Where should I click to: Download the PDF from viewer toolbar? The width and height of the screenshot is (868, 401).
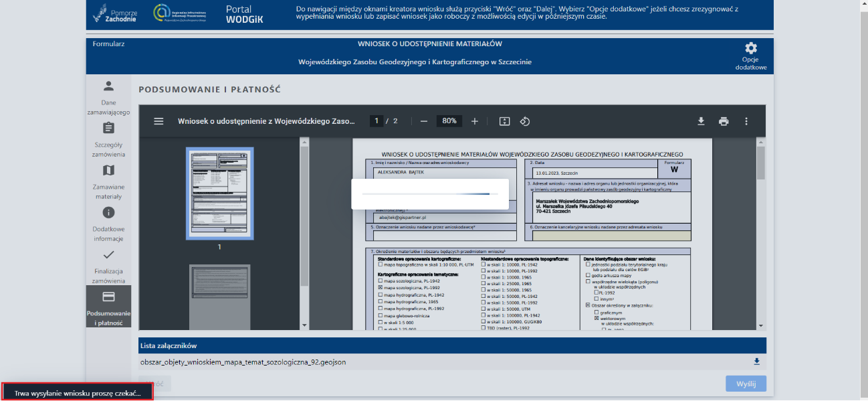tap(701, 121)
